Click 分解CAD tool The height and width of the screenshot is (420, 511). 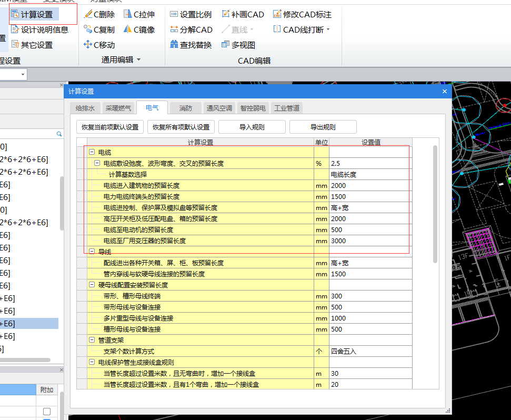click(192, 29)
